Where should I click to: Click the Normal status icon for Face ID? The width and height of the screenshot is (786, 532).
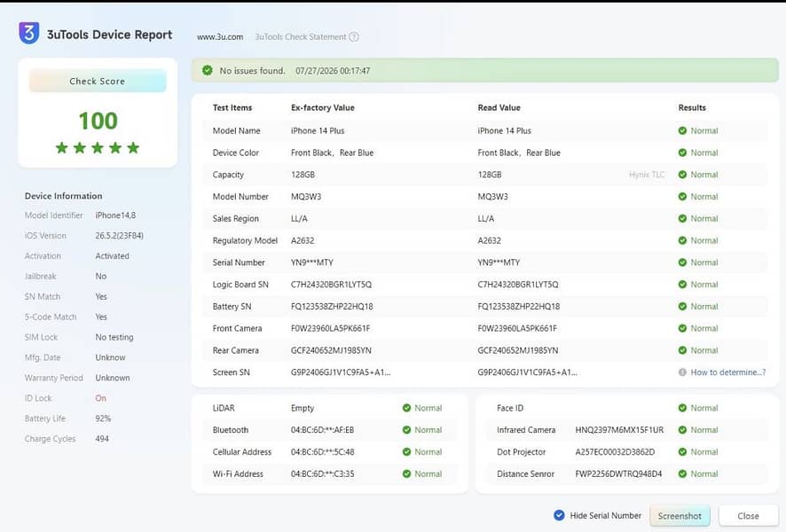tap(682, 408)
